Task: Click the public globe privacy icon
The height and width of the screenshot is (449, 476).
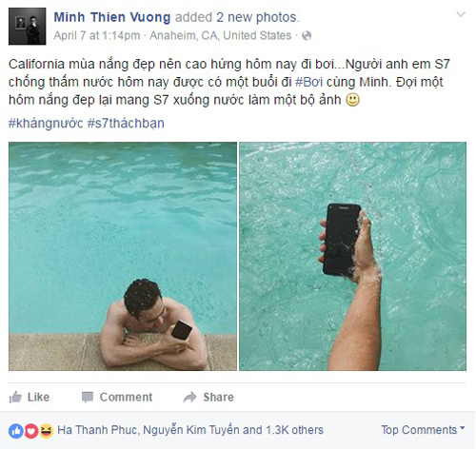Action: [307, 36]
